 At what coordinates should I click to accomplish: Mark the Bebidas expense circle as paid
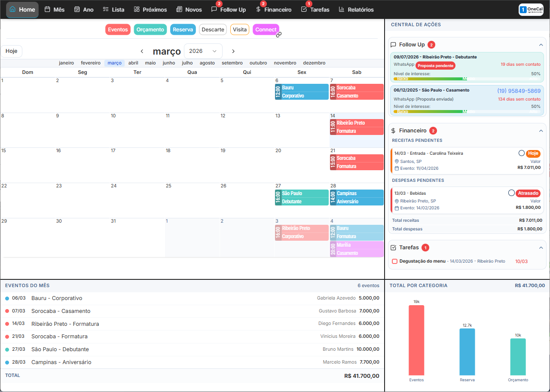click(x=511, y=193)
